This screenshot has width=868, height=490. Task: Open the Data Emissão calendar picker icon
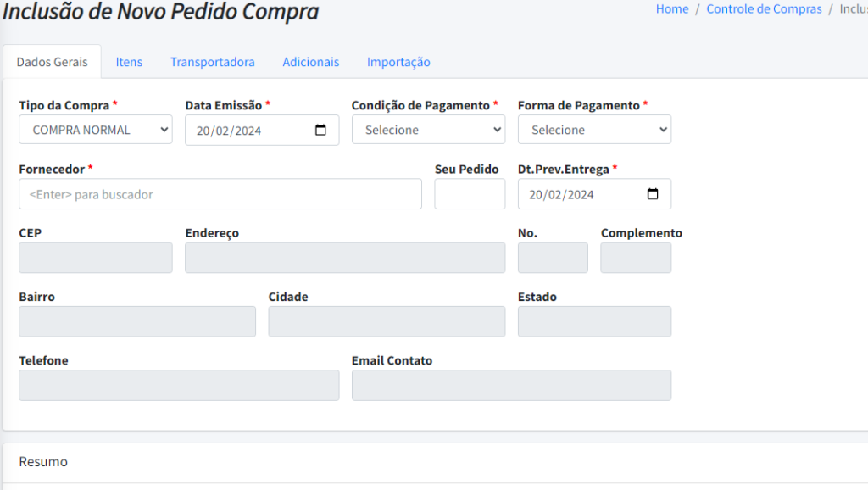click(320, 130)
